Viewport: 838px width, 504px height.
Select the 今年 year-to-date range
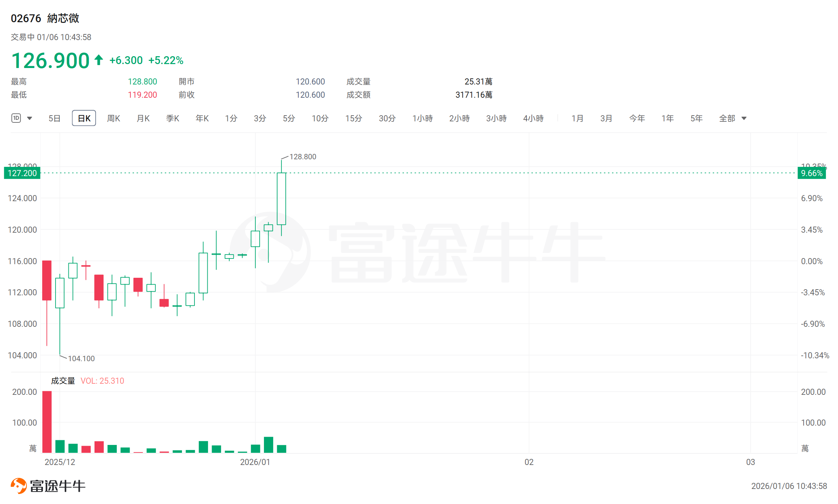point(637,118)
